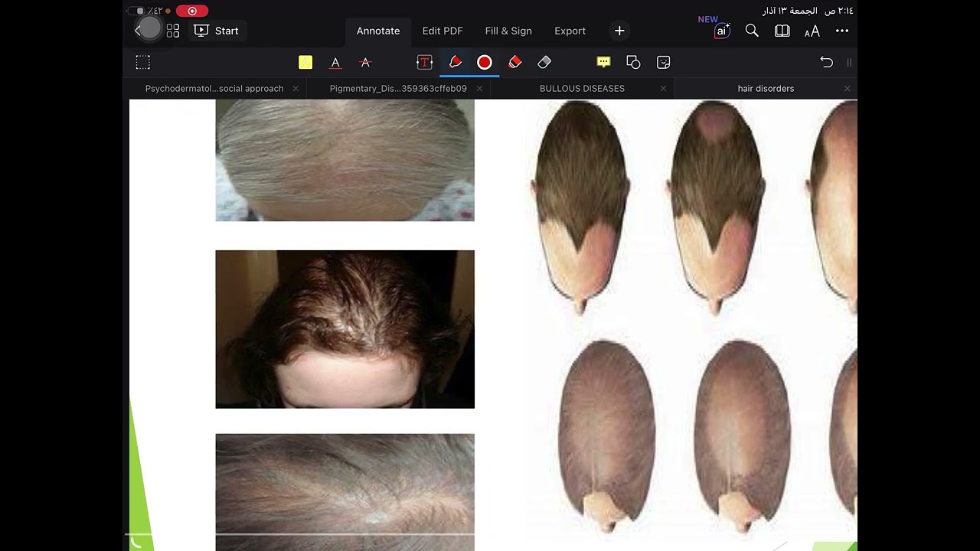Viewport: 980px width, 551px height.
Task: Switch to BULLOUS DISEASES document tab
Action: point(582,88)
